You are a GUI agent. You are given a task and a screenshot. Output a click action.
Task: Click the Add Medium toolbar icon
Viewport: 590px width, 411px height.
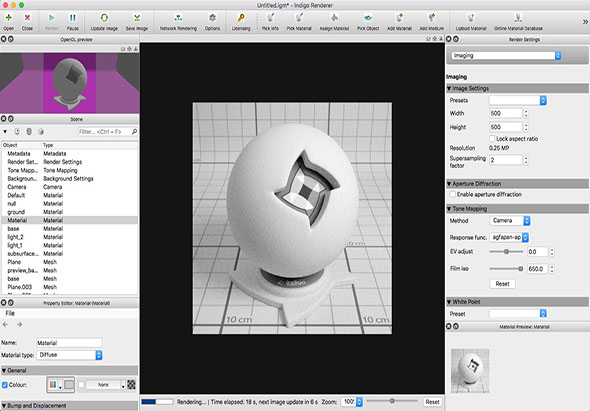(x=432, y=21)
